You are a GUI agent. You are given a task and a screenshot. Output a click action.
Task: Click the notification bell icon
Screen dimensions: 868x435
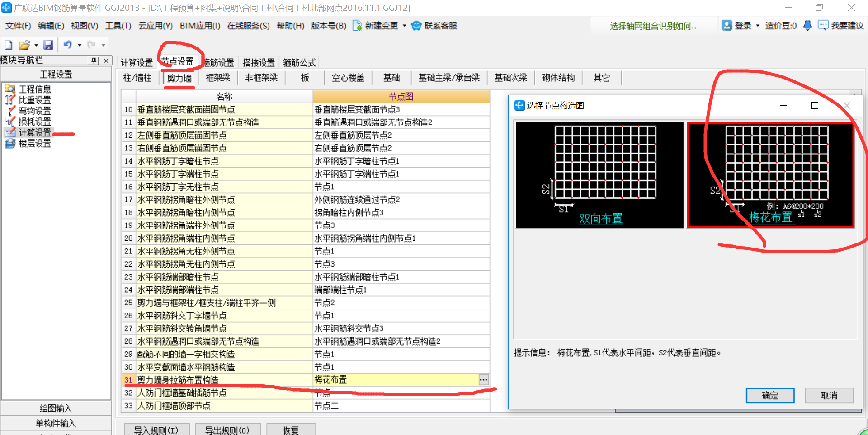pyautogui.click(x=807, y=26)
